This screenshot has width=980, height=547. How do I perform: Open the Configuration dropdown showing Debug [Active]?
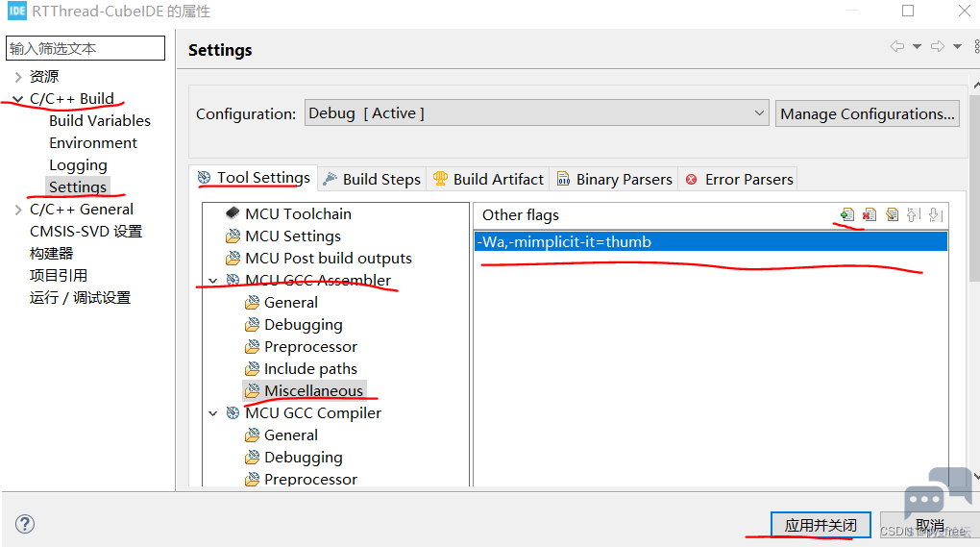point(536,113)
